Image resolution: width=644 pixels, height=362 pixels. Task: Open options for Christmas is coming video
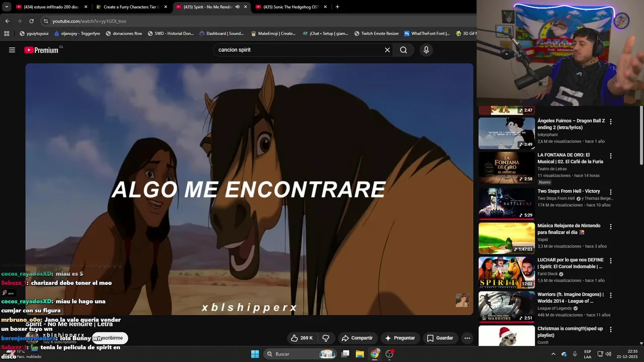click(611, 329)
